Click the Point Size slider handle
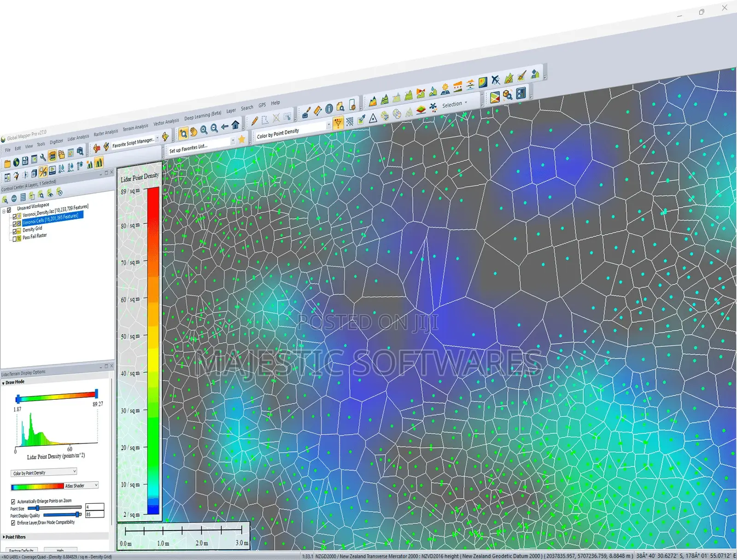Screen dimensions: 737x560 [x=37, y=508]
